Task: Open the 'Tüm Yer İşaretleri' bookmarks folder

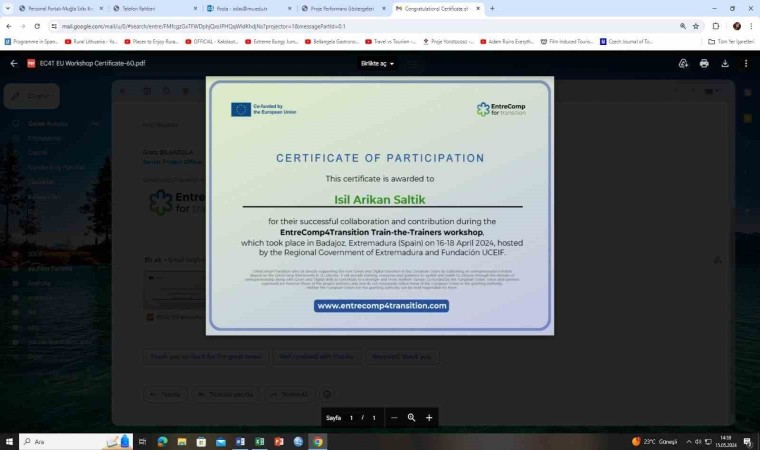Action: pos(730,42)
